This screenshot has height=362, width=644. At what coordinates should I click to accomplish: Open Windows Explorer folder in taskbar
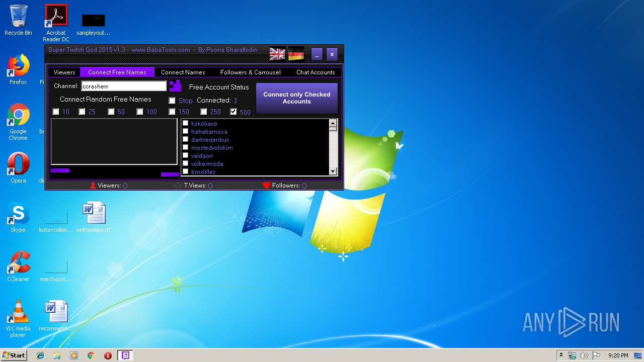pos(57,355)
